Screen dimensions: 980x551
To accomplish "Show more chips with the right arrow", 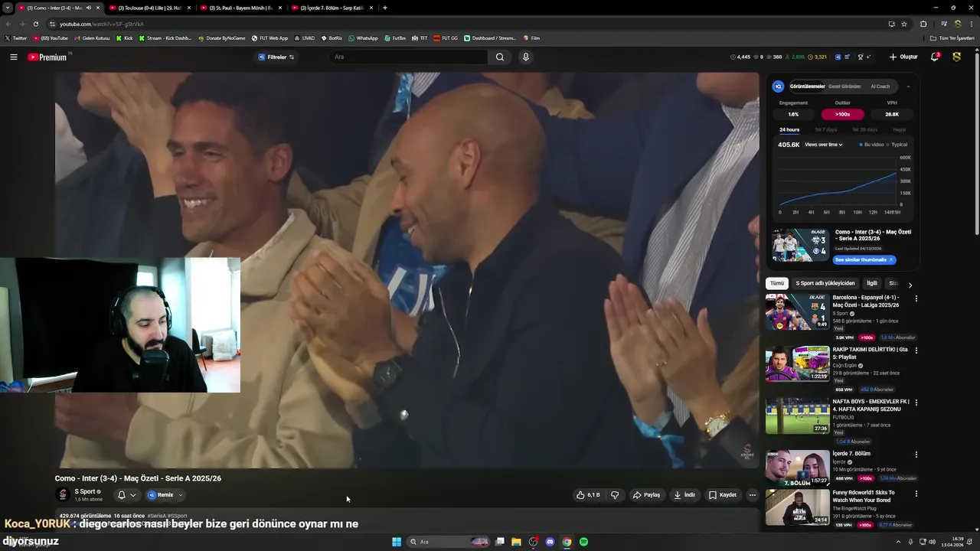I will click(910, 285).
